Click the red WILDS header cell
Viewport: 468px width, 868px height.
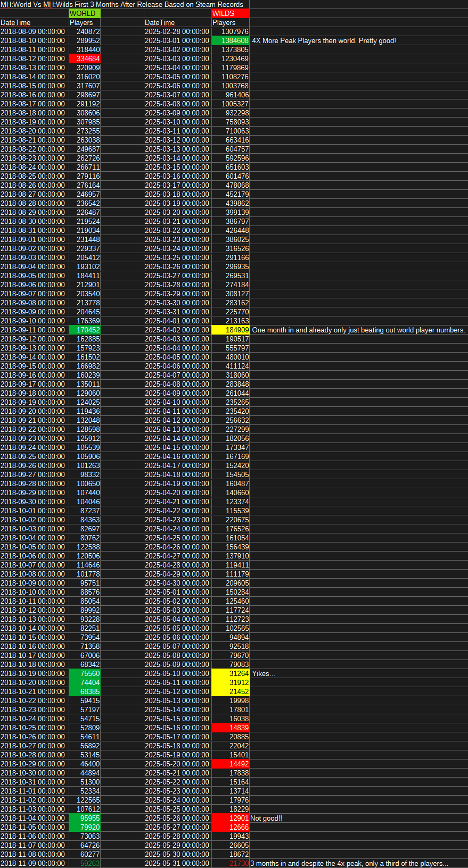(231, 13)
